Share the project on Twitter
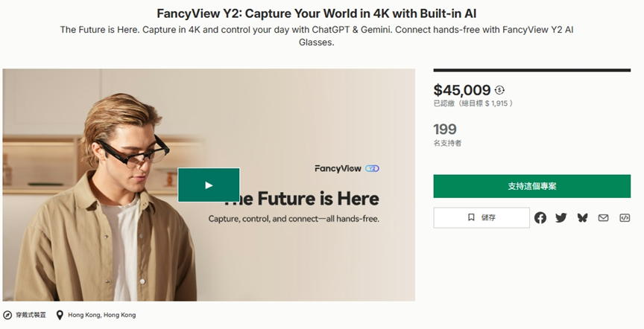This screenshot has width=644, height=329. pyautogui.click(x=561, y=218)
